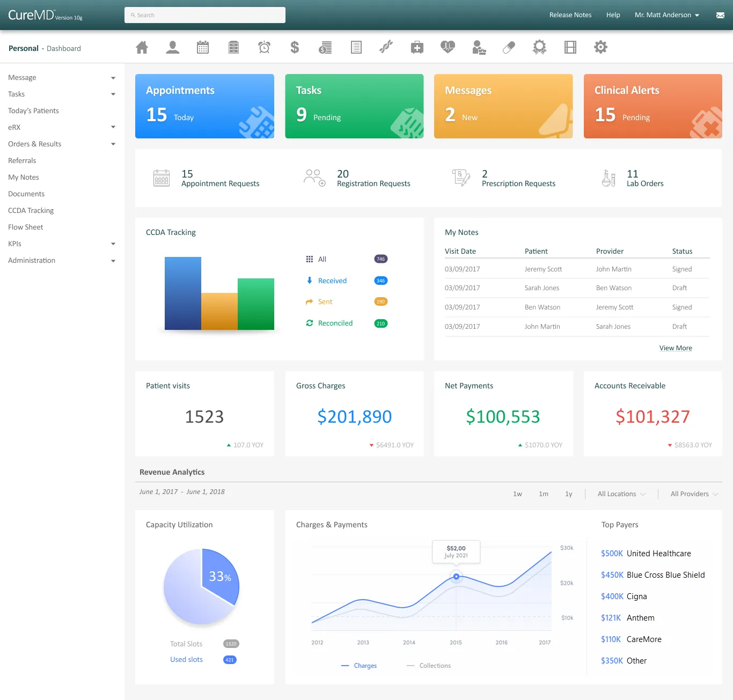Open the Messages New card

(x=503, y=106)
